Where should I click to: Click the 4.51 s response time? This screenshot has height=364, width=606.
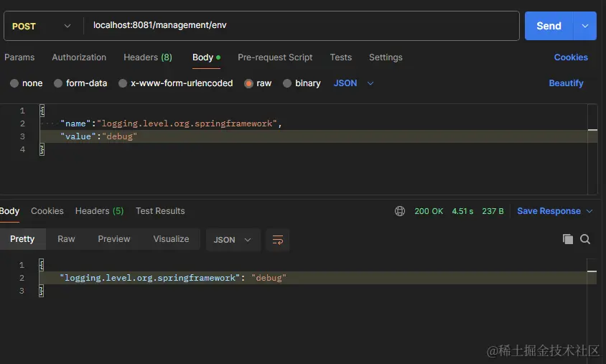tap(462, 211)
